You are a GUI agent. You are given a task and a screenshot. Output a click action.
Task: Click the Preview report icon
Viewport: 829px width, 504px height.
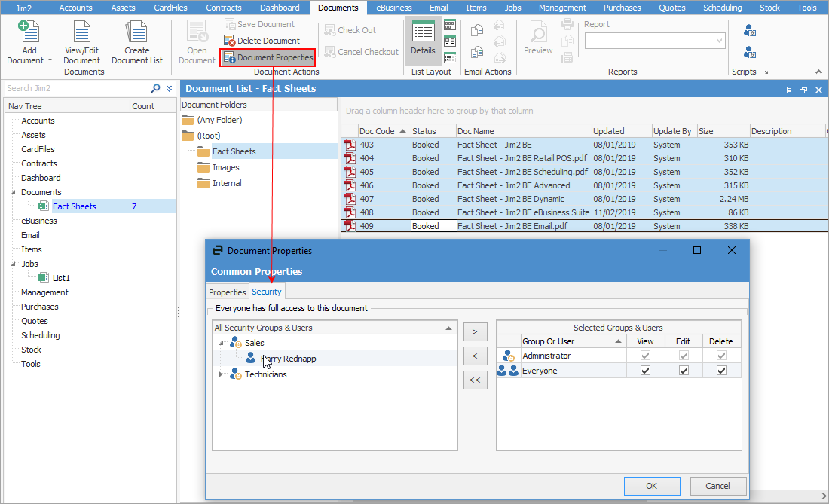tap(538, 34)
